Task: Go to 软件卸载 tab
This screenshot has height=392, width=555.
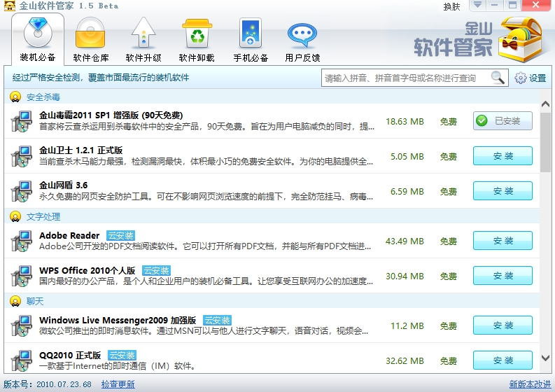Action: [x=197, y=40]
